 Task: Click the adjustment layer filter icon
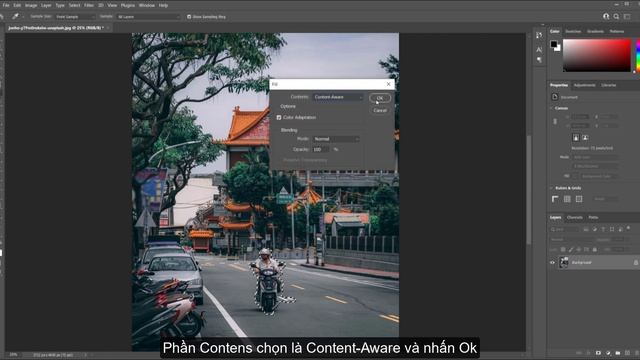[x=595, y=230]
